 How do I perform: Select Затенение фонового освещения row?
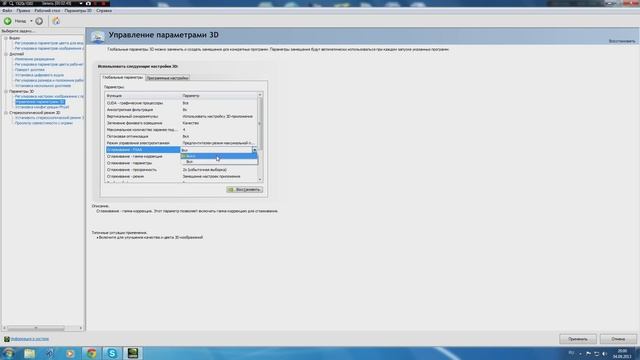[182, 123]
